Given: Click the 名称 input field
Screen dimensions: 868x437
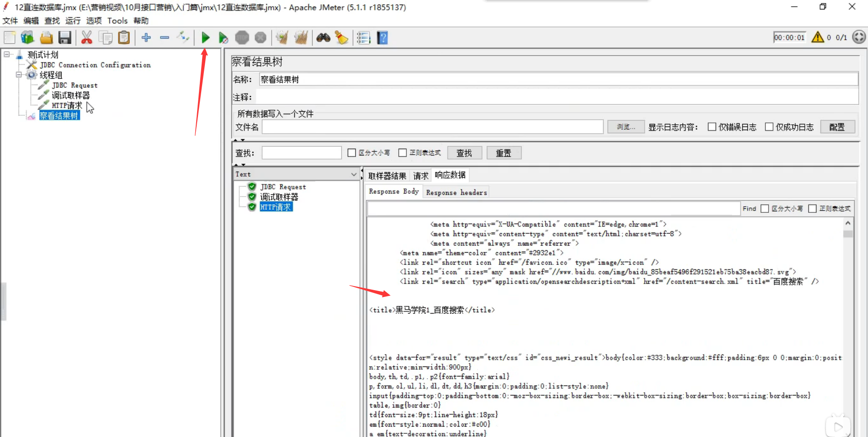Looking at the screenshot, I should [558, 80].
